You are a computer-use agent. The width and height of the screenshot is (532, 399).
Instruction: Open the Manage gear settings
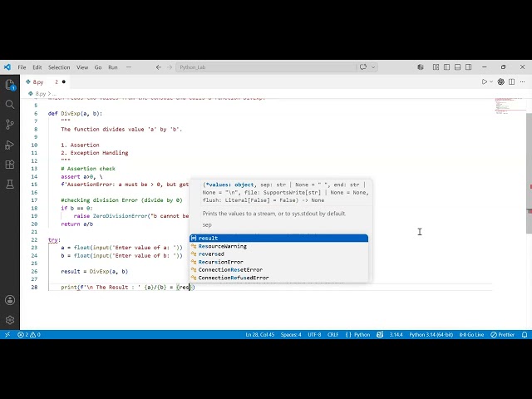[x=10, y=319]
